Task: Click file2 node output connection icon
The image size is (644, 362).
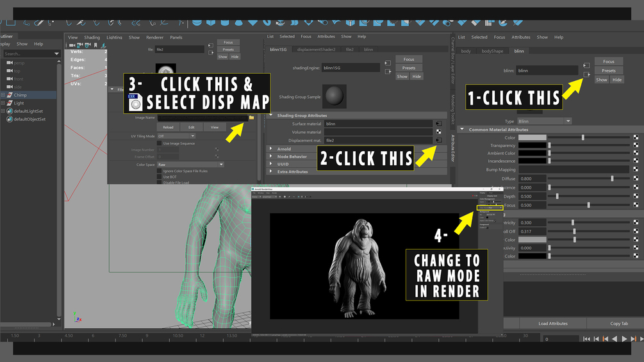Action: pos(211,53)
